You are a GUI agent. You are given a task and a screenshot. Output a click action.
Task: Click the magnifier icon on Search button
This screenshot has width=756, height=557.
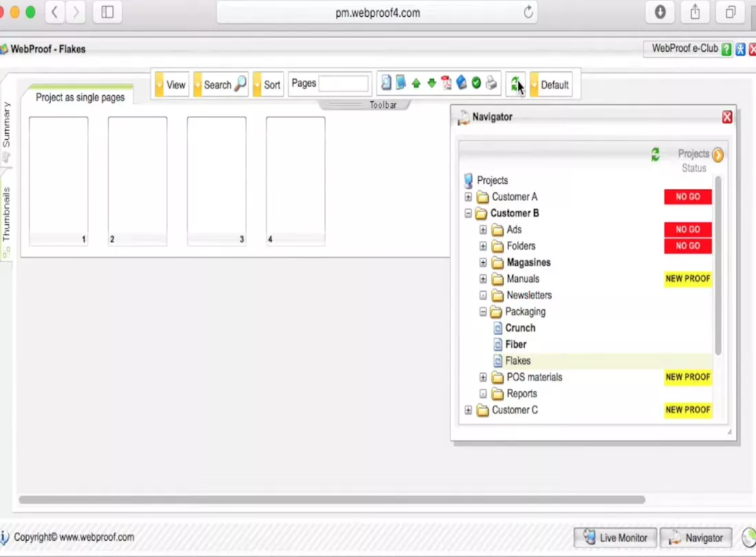coord(240,83)
